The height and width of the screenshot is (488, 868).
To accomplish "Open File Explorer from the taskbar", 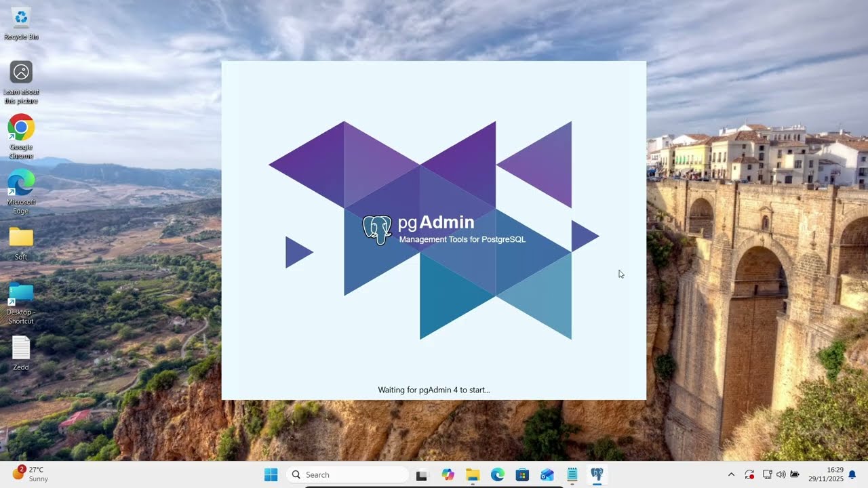I will (473, 474).
